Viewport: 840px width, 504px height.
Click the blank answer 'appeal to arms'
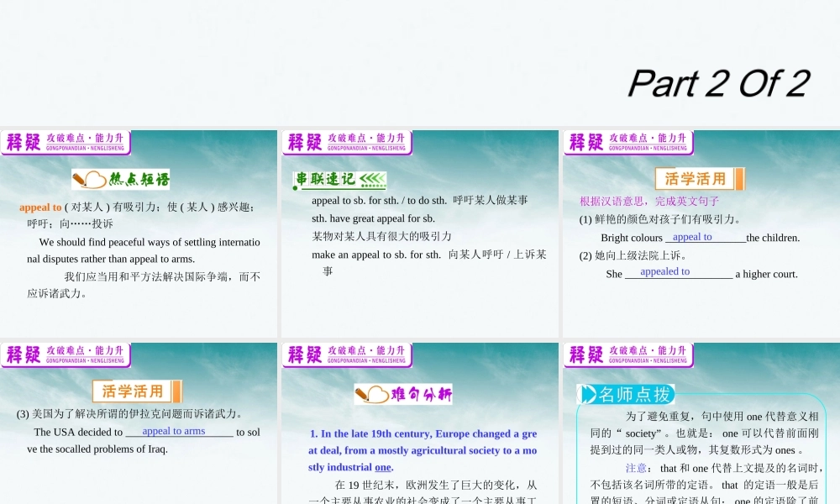point(174,431)
